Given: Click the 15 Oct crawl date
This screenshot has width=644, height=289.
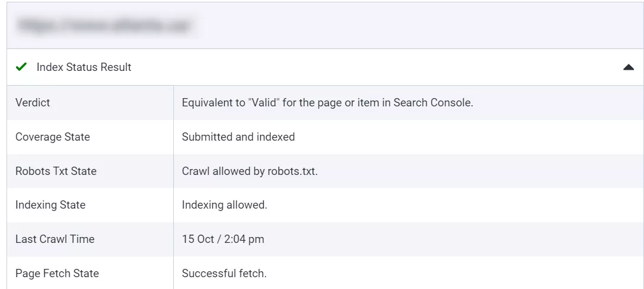Looking at the screenshot, I should point(197,239).
